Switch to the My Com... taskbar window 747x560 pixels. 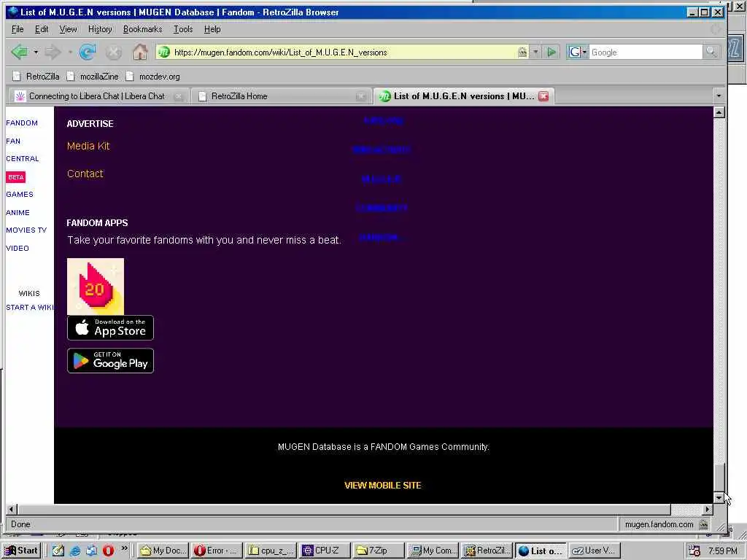point(433,551)
